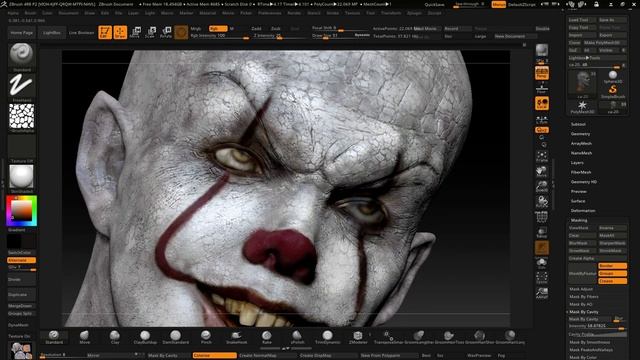This screenshot has height=360, width=640.
Task: Click the Move view icon on the right shelf
Action: click(x=542, y=171)
